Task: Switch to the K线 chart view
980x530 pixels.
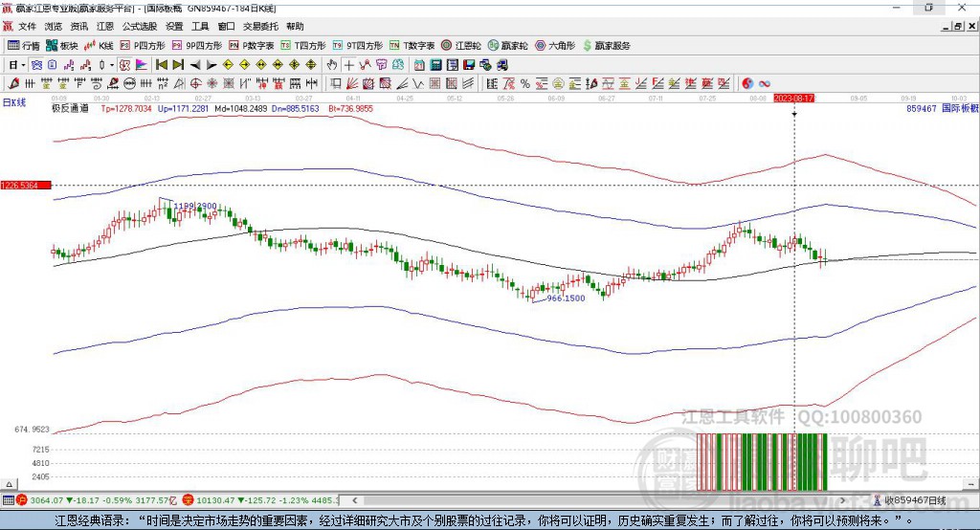Action: pos(99,46)
